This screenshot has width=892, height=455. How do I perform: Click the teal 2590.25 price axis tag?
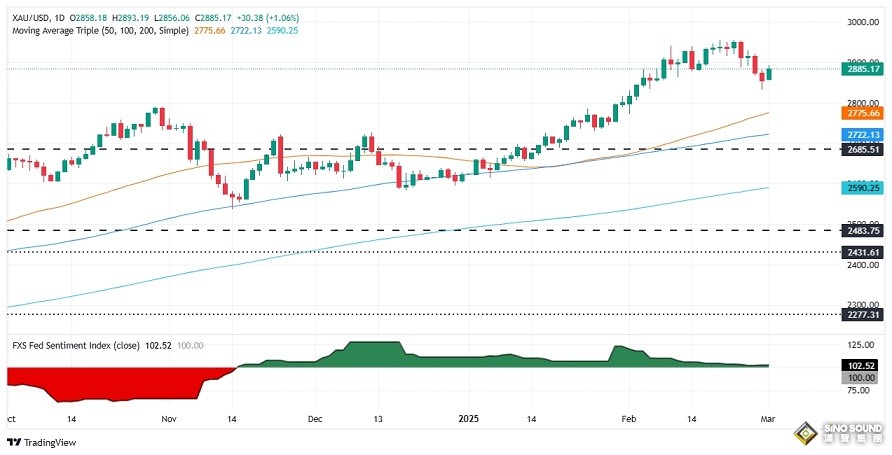point(863,188)
